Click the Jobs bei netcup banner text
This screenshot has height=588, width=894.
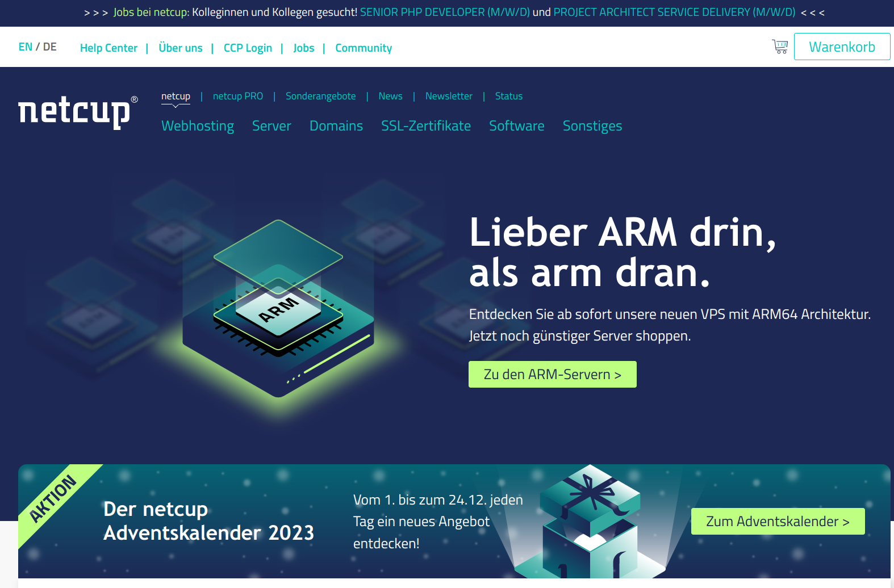tap(151, 12)
